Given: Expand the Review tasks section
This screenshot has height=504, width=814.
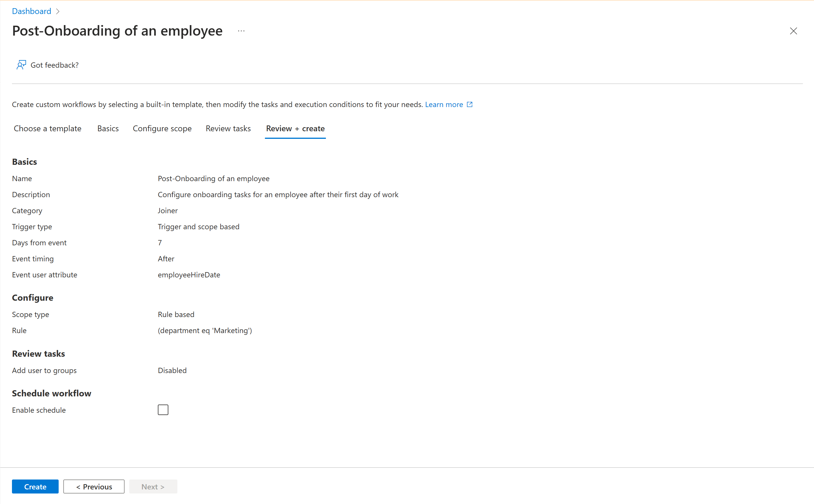Looking at the screenshot, I should [39, 353].
